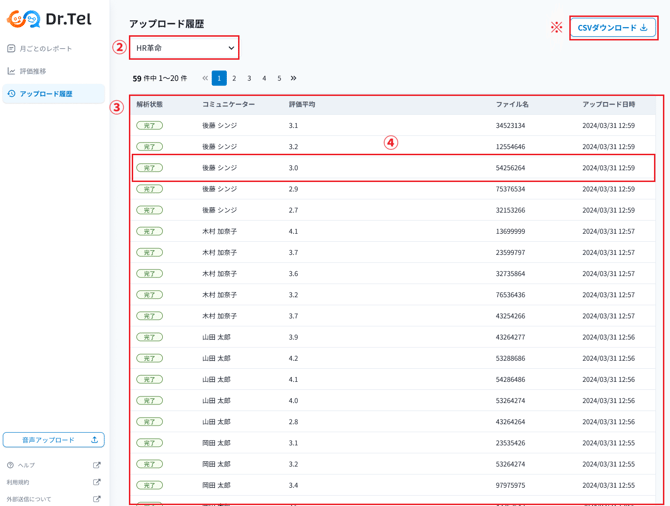Click the help question mark icon
This screenshot has width=670, height=506.
pyautogui.click(x=11, y=465)
